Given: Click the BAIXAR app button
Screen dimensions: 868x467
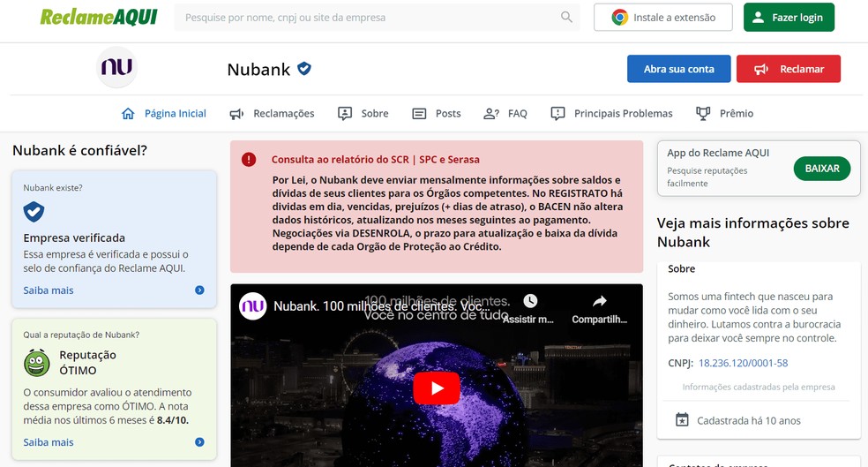Looking at the screenshot, I should (822, 169).
